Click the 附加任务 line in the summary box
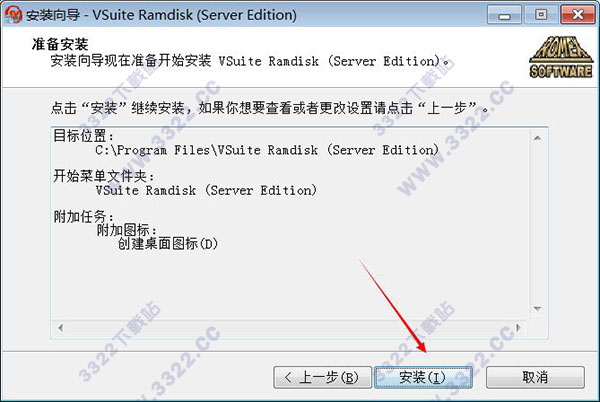The height and width of the screenshot is (402, 600). pyautogui.click(x=83, y=217)
